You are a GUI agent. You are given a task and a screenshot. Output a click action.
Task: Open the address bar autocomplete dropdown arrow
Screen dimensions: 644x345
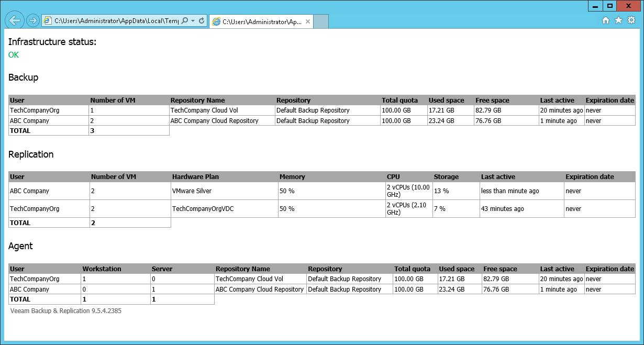(193, 20)
